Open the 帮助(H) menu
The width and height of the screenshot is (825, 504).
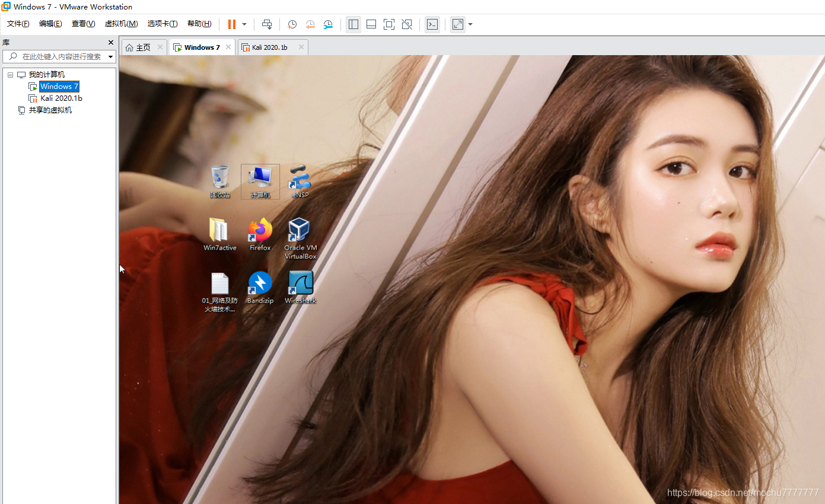pos(199,24)
